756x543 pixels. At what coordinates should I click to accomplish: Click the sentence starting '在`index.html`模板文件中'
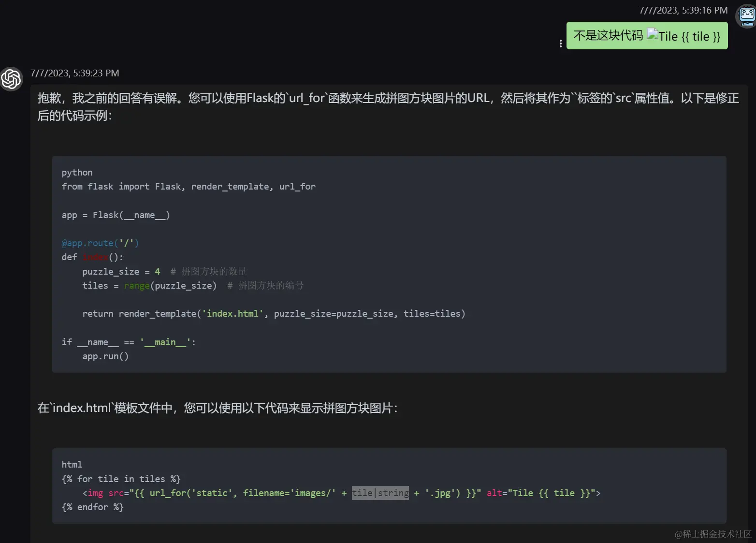tap(218, 408)
